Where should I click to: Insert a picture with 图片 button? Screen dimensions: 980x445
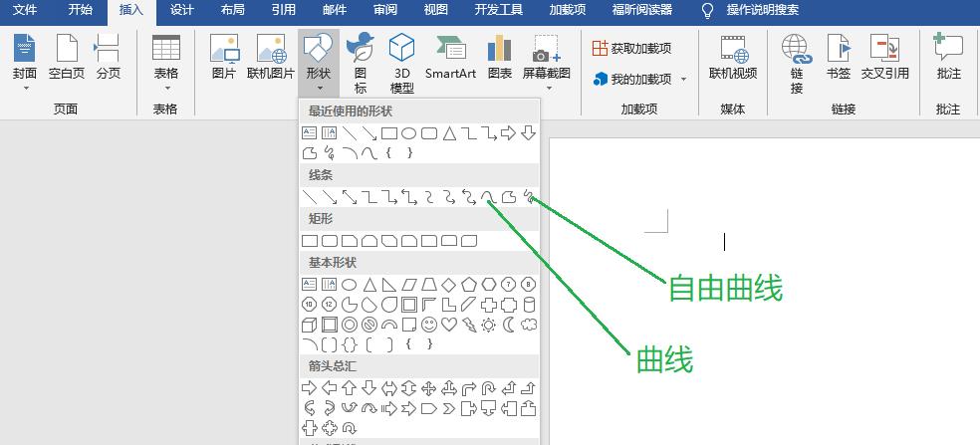224,58
